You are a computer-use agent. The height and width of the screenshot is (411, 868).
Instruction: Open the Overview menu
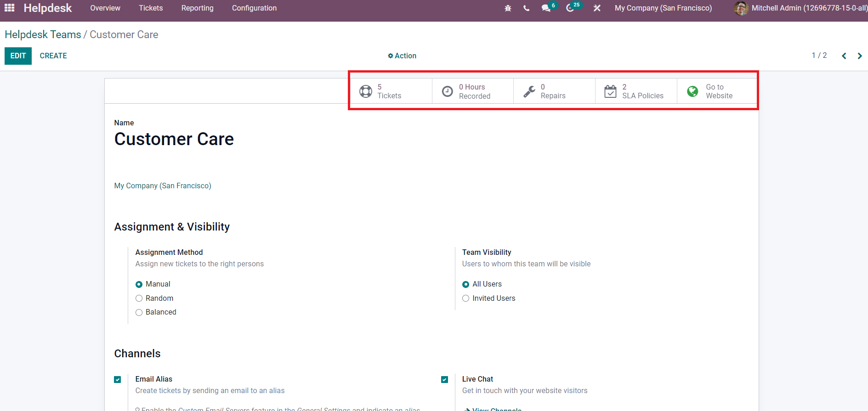point(105,8)
